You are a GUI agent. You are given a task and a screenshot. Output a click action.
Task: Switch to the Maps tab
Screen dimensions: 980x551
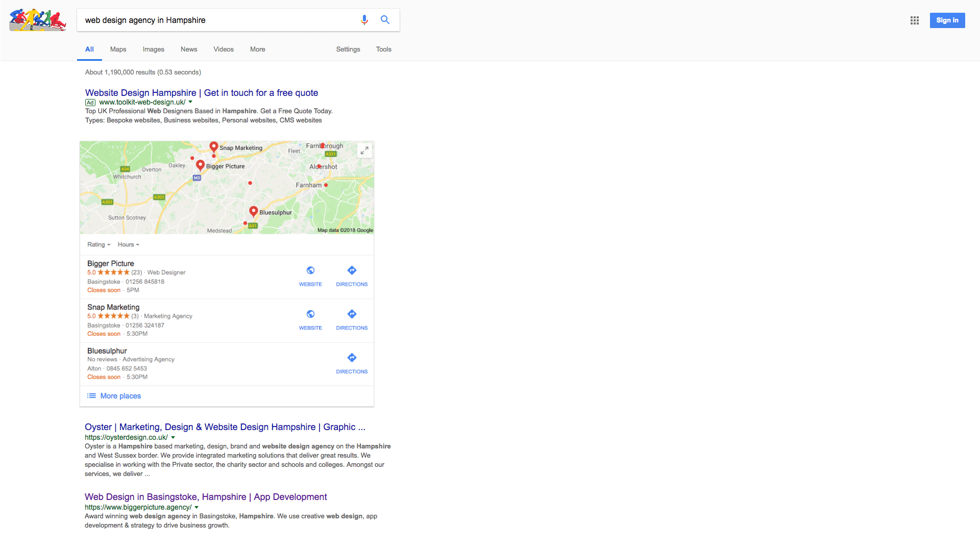[x=118, y=49]
